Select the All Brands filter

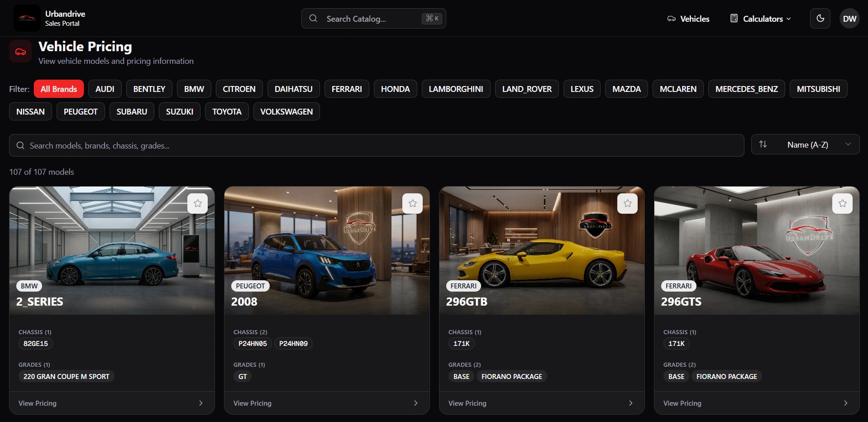tap(59, 89)
